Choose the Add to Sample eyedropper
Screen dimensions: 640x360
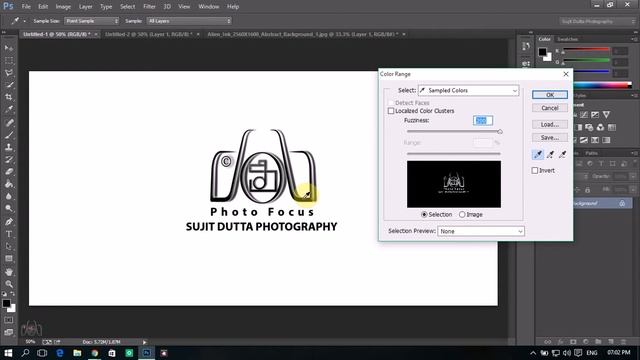(x=550, y=154)
